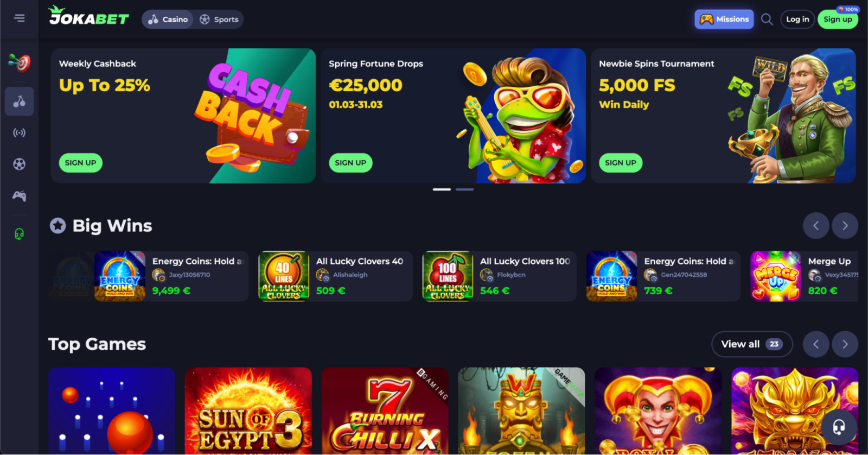The image size is (868, 455).
Task: Click the search magnifier icon
Action: tap(767, 20)
